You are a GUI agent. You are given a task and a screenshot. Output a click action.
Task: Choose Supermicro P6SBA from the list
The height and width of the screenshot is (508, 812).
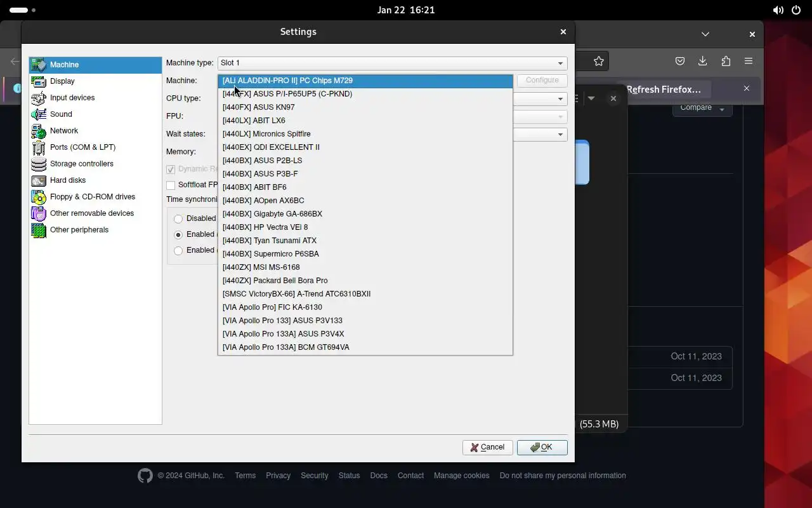coord(365,254)
